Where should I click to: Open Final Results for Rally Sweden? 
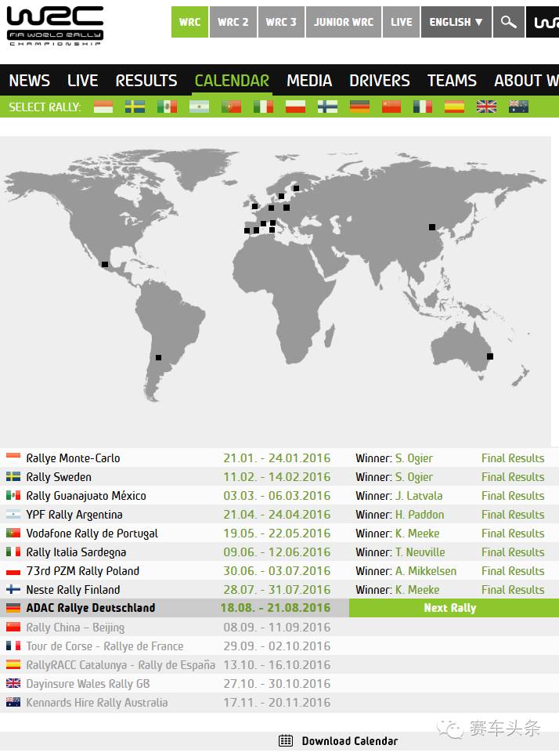click(513, 477)
